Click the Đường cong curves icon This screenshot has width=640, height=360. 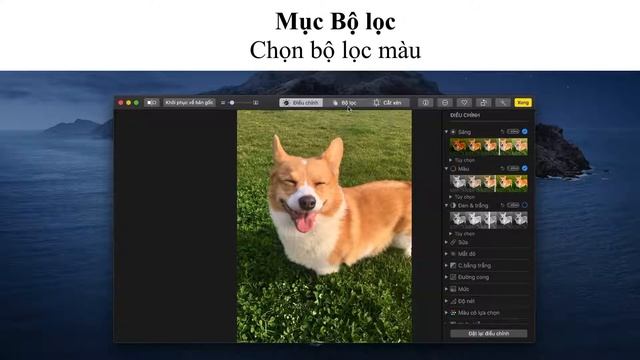tap(453, 277)
